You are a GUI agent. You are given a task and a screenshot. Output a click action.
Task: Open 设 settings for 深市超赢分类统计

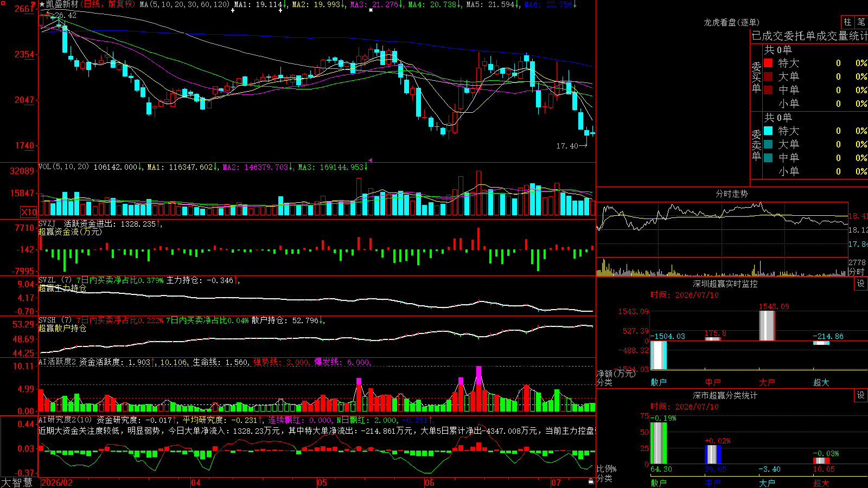pos(861,395)
